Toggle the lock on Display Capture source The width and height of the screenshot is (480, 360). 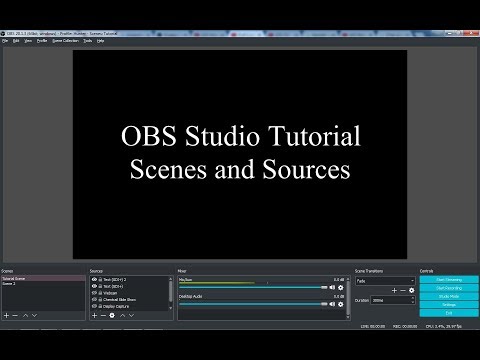point(100,306)
